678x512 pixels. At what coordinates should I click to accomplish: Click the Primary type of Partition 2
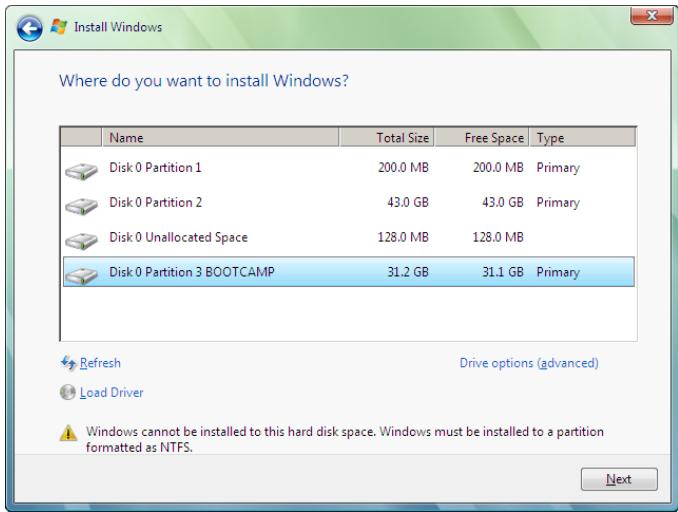click(558, 202)
